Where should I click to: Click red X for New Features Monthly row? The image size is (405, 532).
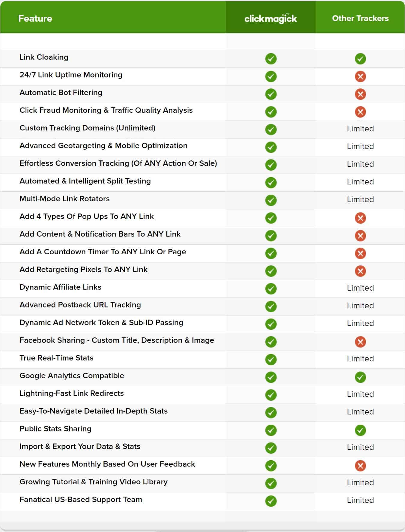pos(360,466)
